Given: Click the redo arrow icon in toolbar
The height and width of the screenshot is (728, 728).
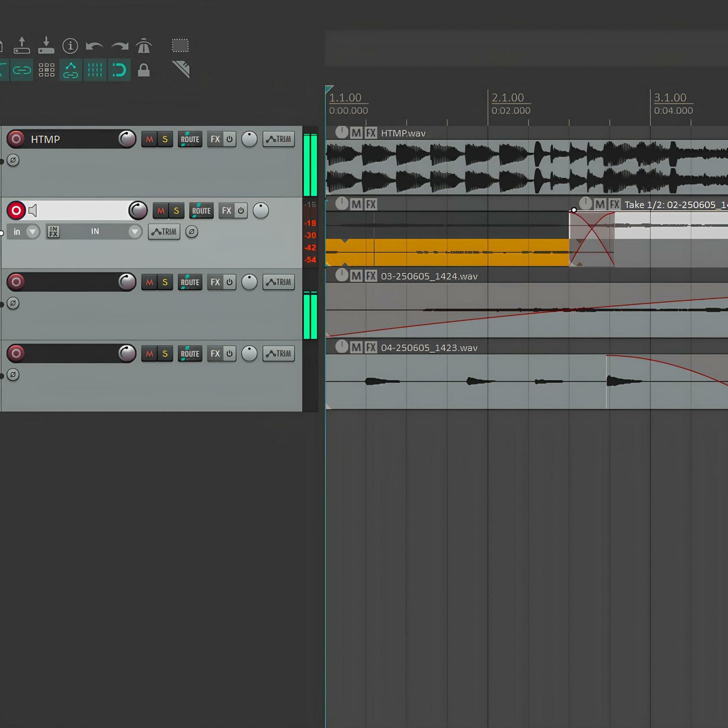Looking at the screenshot, I should 120,46.
